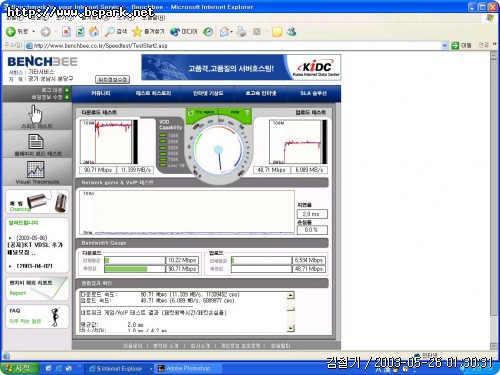Click the 0.0 % packet loss value box

312,230
